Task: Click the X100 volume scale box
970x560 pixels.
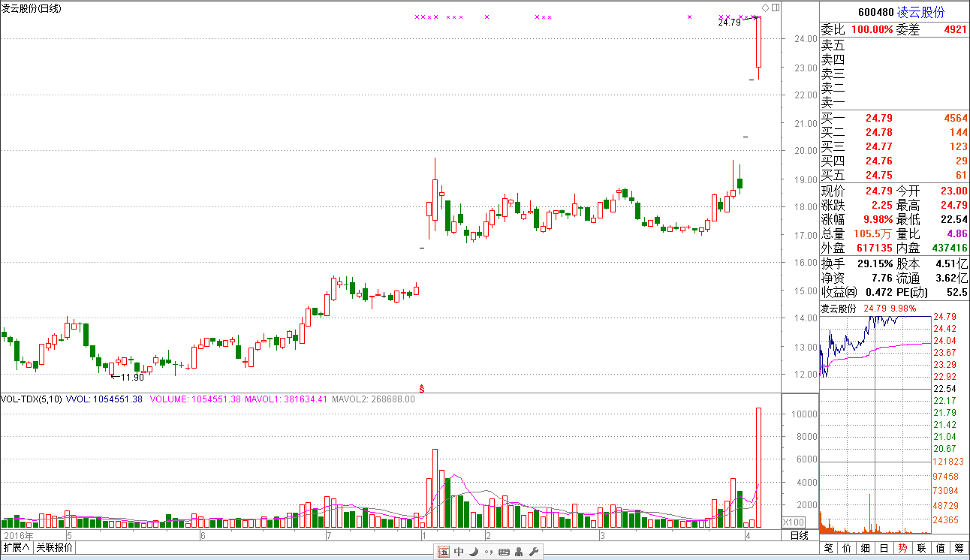Action: coord(794,522)
